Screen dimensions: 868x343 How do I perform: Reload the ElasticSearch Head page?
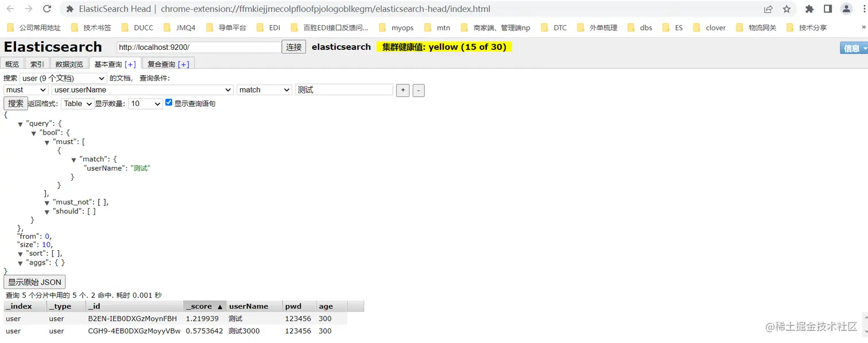[x=47, y=9]
